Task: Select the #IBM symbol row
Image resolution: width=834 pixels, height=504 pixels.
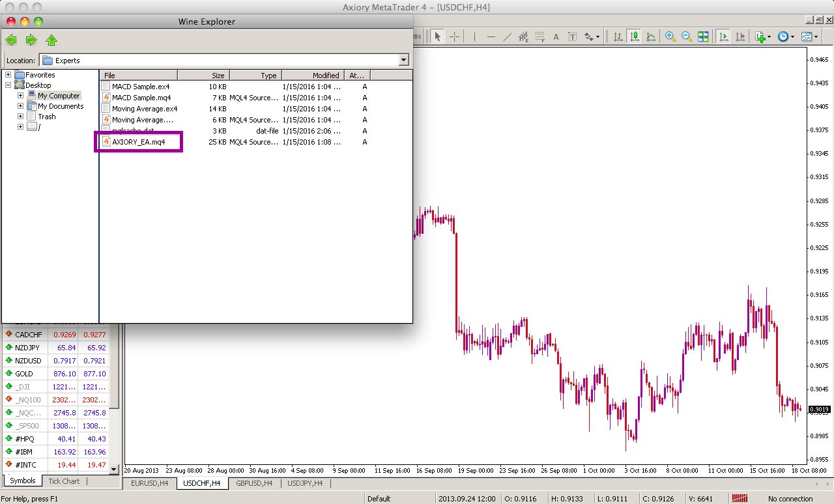Action: click(55, 452)
